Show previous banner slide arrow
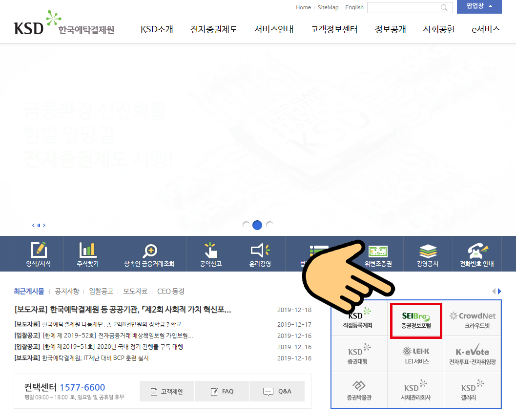The height and width of the screenshot is (420, 516). point(33,226)
